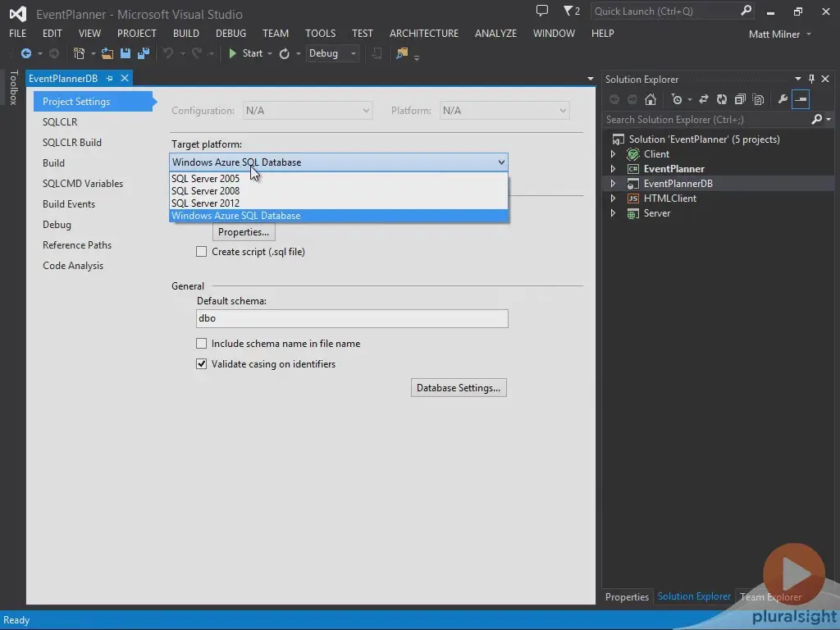Viewport: 840px width, 630px height.
Task: Click the Start debugging button
Action: click(x=245, y=53)
